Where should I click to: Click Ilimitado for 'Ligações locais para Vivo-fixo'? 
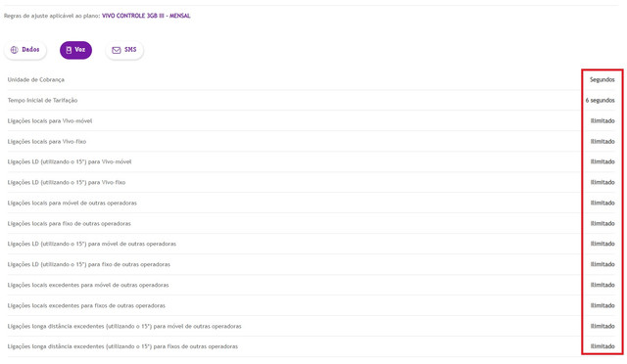603,142
